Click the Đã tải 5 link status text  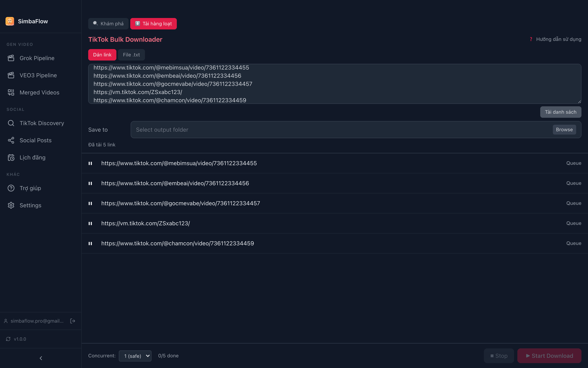click(101, 145)
